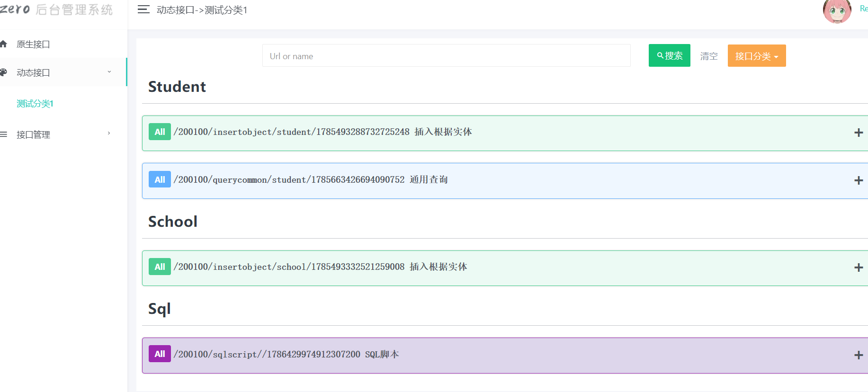The height and width of the screenshot is (392, 868).
Task: Click the 通用查询 description text
Action: click(x=429, y=180)
